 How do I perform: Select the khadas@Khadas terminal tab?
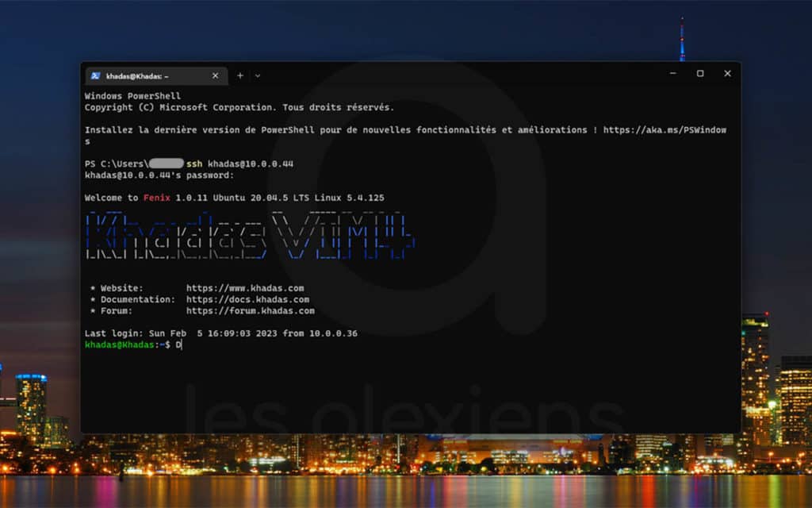[156, 75]
